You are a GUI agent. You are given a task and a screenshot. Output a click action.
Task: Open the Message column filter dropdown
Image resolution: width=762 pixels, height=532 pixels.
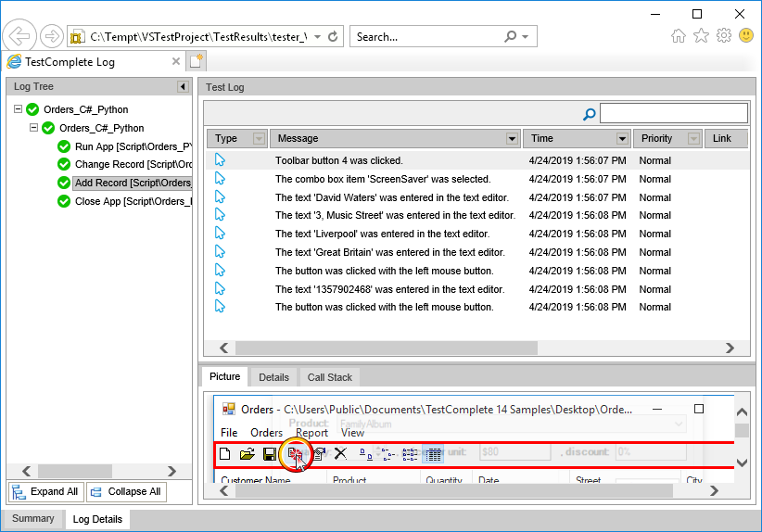click(512, 138)
